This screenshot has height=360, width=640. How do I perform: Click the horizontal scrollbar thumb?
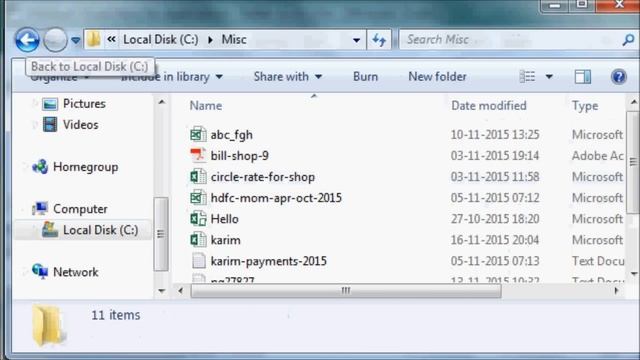(346, 291)
